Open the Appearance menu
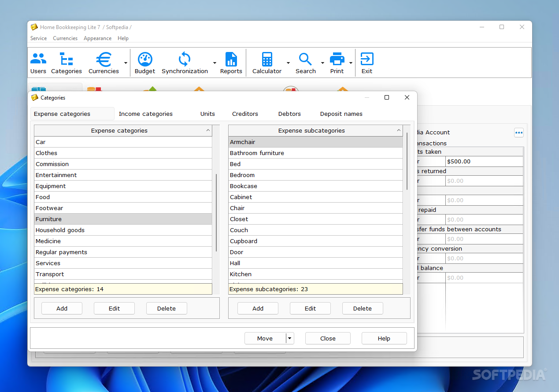The width and height of the screenshot is (559, 392). [x=97, y=38]
